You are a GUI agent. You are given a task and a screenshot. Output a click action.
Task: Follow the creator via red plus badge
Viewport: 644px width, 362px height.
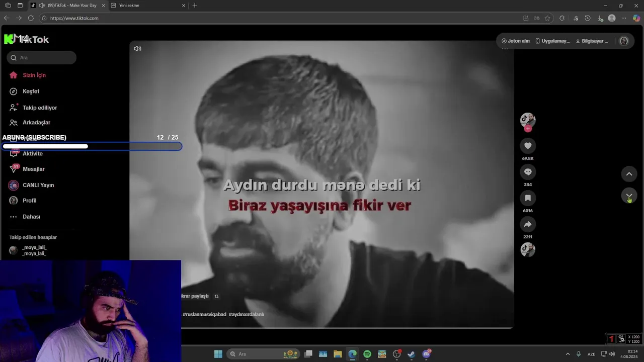click(528, 129)
